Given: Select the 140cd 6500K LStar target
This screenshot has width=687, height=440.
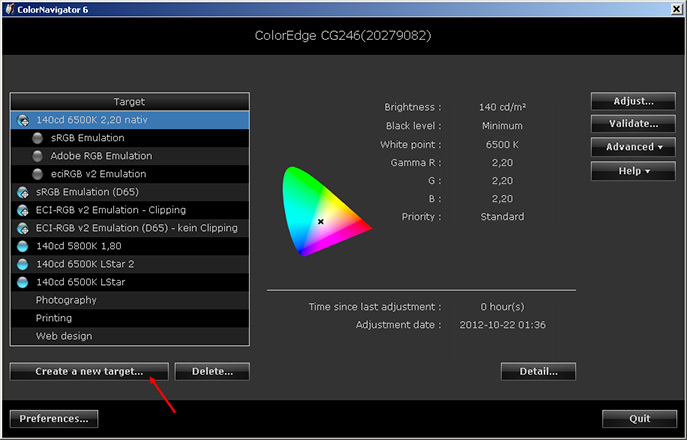Looking at the screenshot, I should [x=130, y=282].
